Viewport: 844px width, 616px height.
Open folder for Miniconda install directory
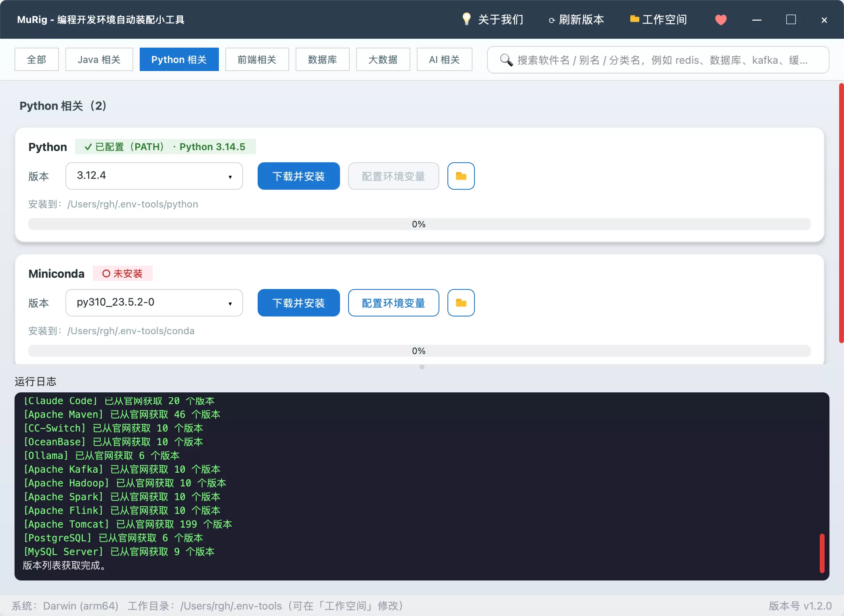point(461,303)
